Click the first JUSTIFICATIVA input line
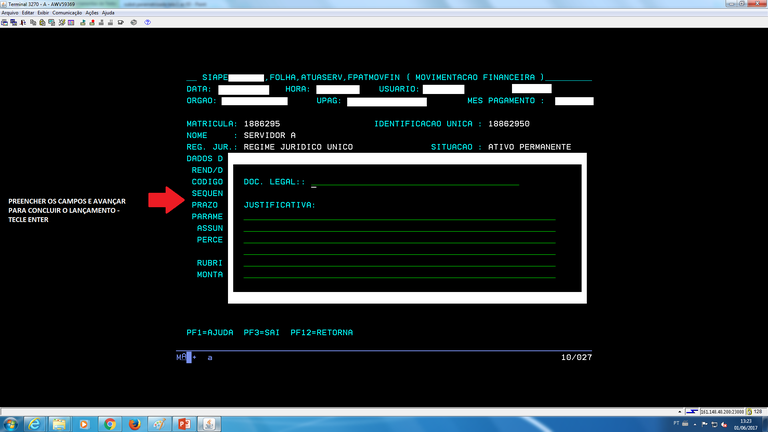Viewport: 768px width, 432px height. pos(399,216)
